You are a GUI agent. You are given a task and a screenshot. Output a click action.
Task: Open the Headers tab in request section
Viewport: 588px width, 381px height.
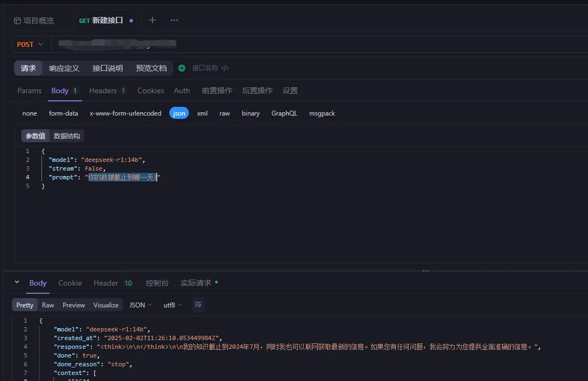(x=103, y=90)
